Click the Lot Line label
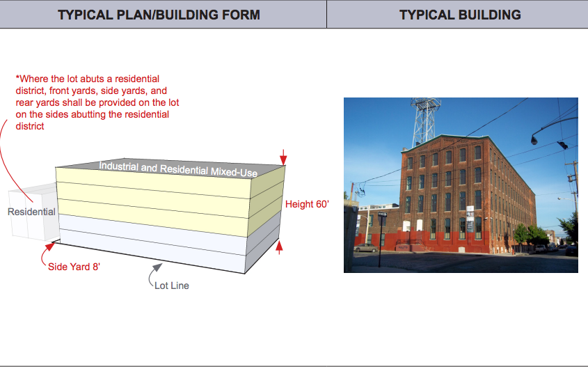The image size is (588, 367). [x=171, y=286]
